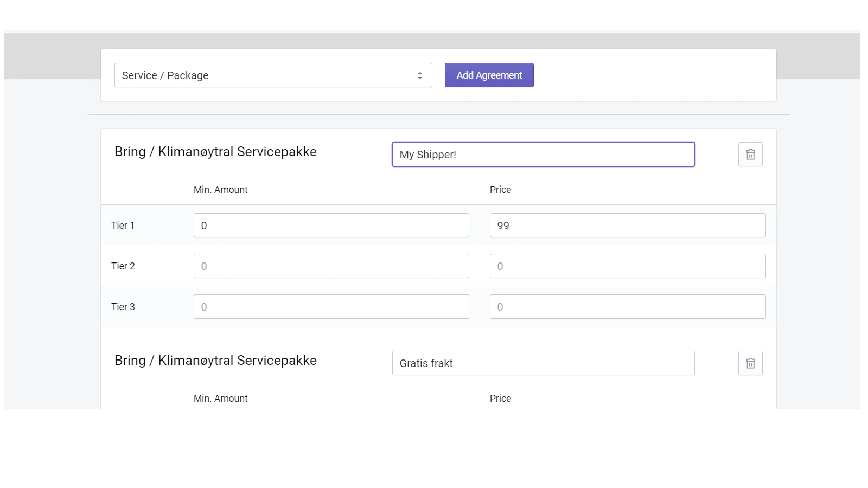This screenshot has height=488, width=868.
Task: Focus Tier 3 Price field
Action: [628, 307]
